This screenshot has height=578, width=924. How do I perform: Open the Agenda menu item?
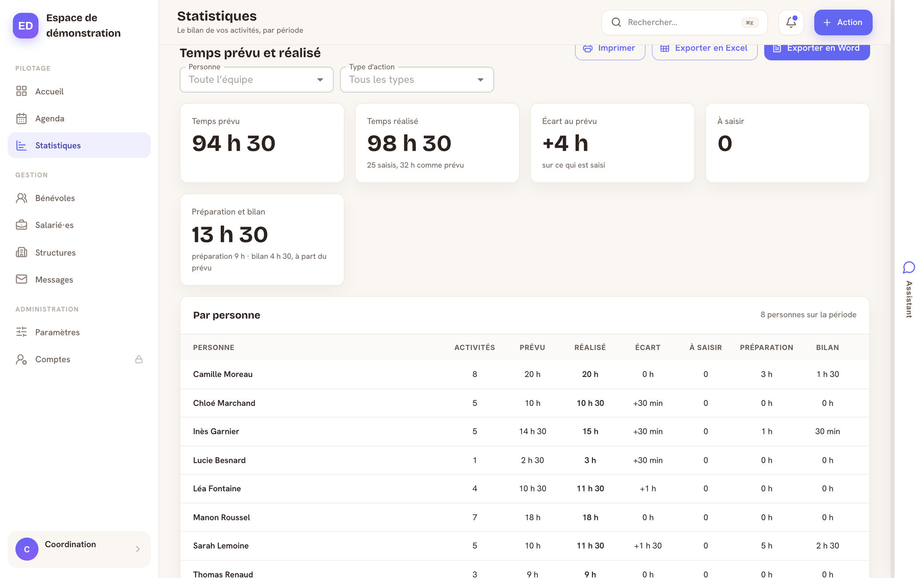(x=79, y=118)
